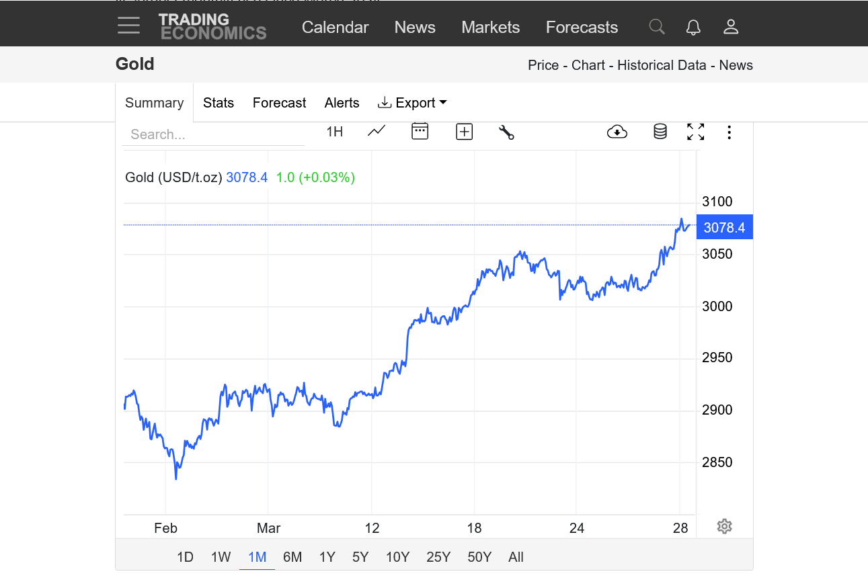The image size is (868, 588).
Task: Open the notifications bell
Action: pyautogui.click(x=693, y=27)
